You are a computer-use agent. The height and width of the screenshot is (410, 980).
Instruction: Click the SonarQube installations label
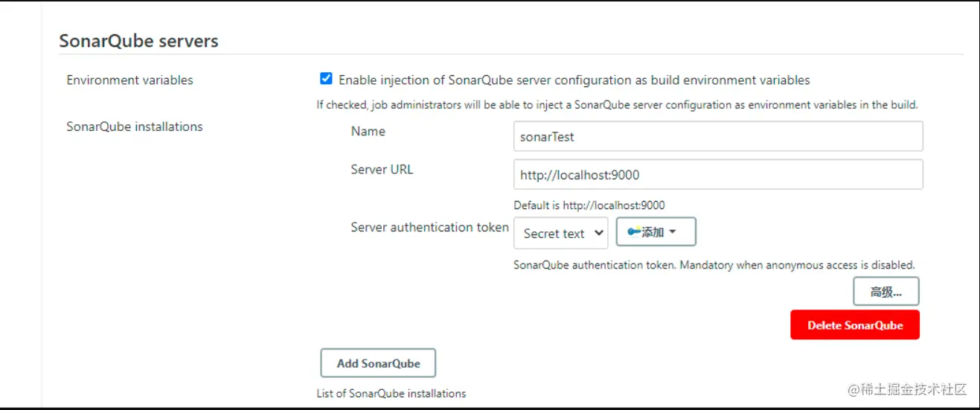tap(135, 126)
